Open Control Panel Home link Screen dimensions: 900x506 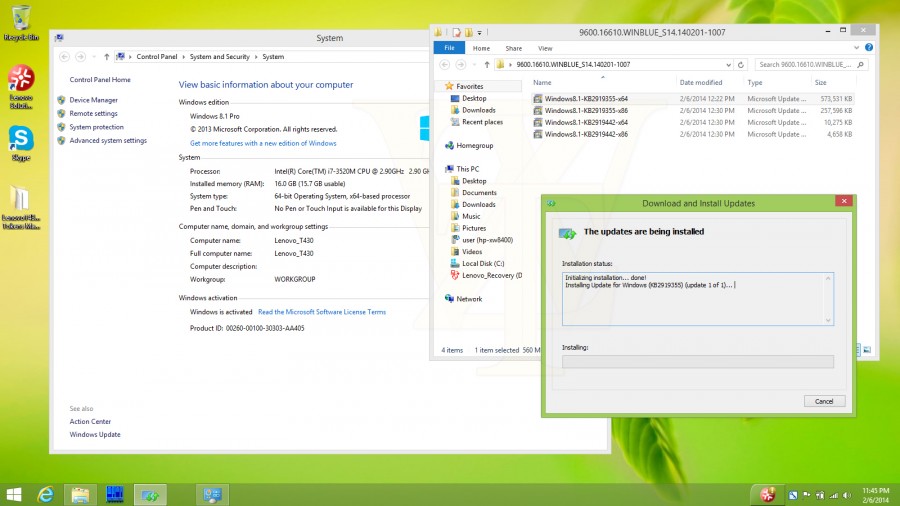pyautogui.click(x=100, y=80)
